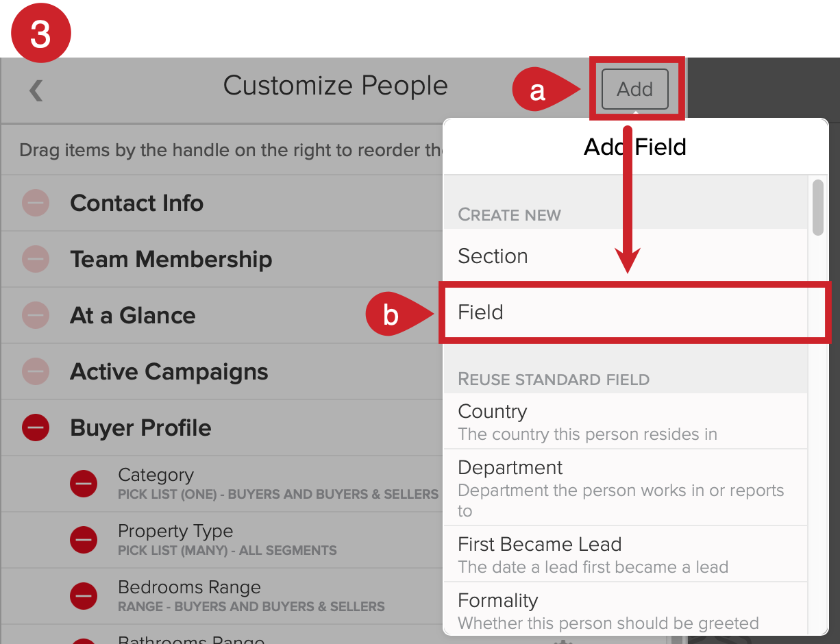Viewport: 840px width, 644px height.
Task: Remove the At a Glance section
Action: tap(36, 315)
